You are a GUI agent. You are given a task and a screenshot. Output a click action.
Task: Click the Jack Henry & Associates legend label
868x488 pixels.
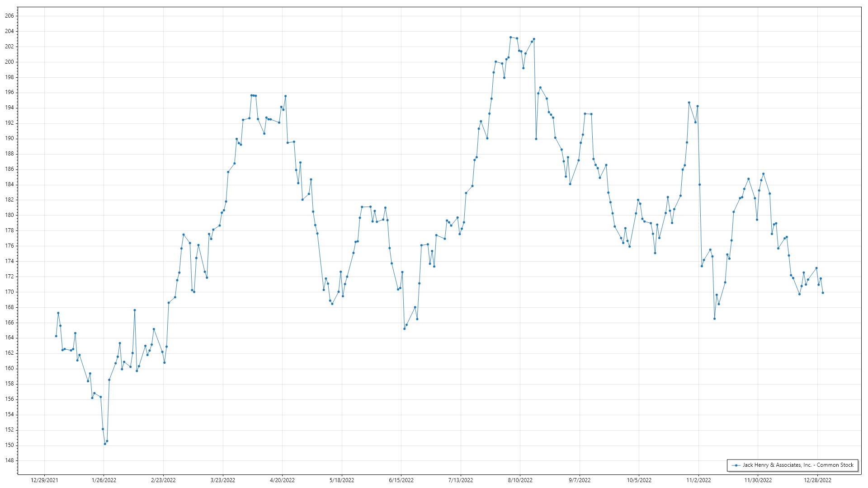coord(798,465)
